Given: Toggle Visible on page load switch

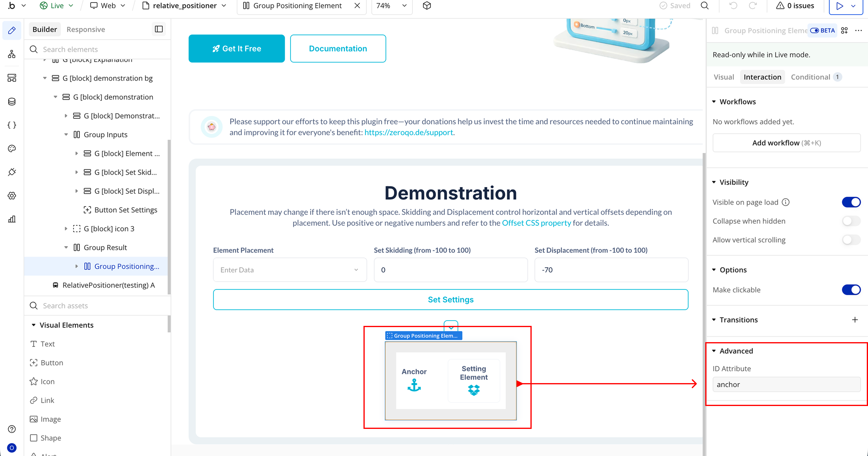Looking at the screenshot, I should (x=851, y=202).
